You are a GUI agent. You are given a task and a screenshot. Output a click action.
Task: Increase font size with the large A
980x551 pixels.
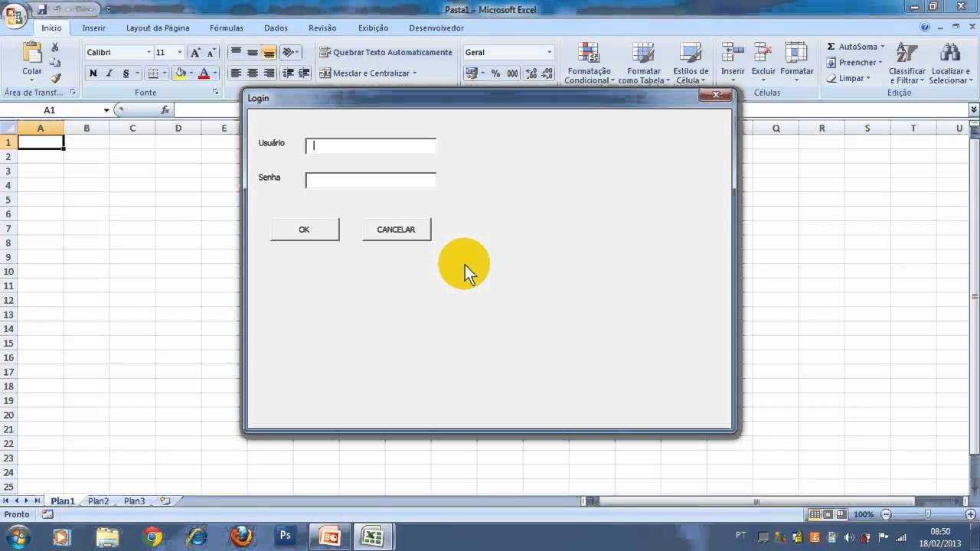195,52
